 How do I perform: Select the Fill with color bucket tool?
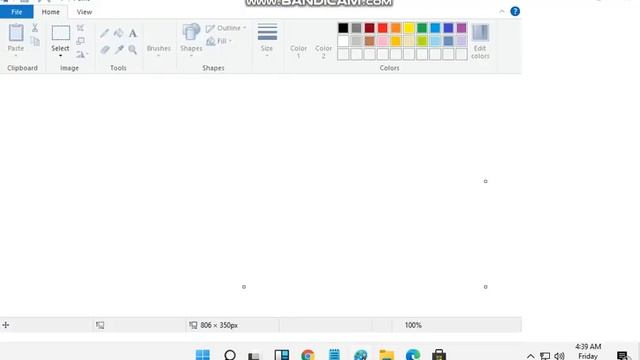coord(119,33)
